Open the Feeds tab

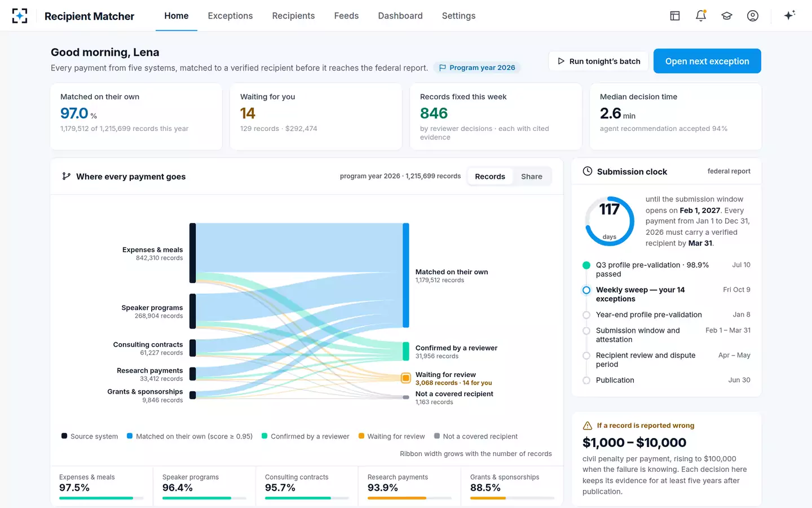346,16
